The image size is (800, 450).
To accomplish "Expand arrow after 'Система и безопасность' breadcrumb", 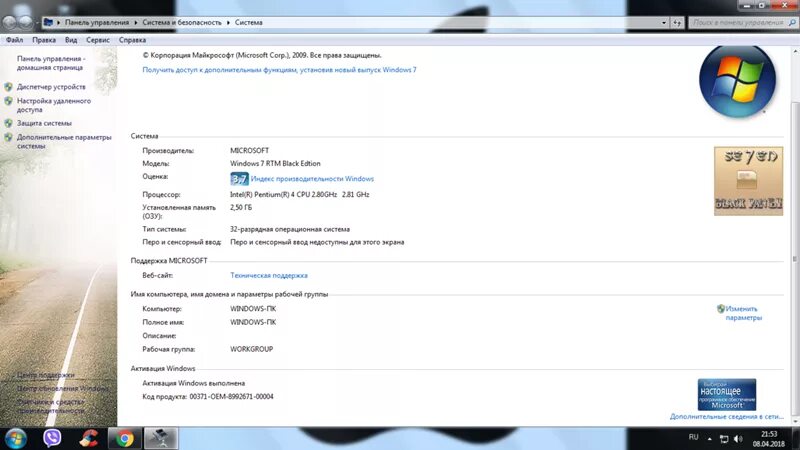I will pos(228,22).
